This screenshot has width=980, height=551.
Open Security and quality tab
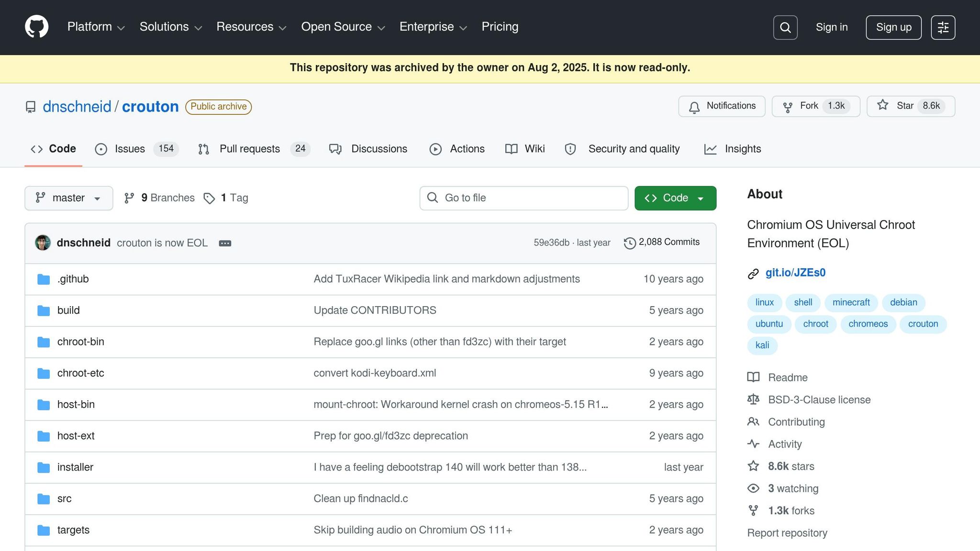(x=622, y=149)
